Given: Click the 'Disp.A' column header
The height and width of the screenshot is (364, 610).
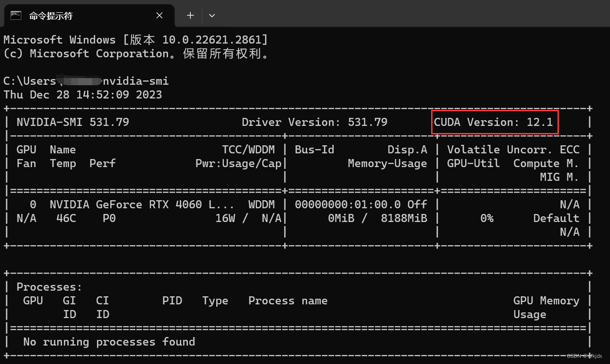Looking at the screenshot, I should click(x=407, y=150).
